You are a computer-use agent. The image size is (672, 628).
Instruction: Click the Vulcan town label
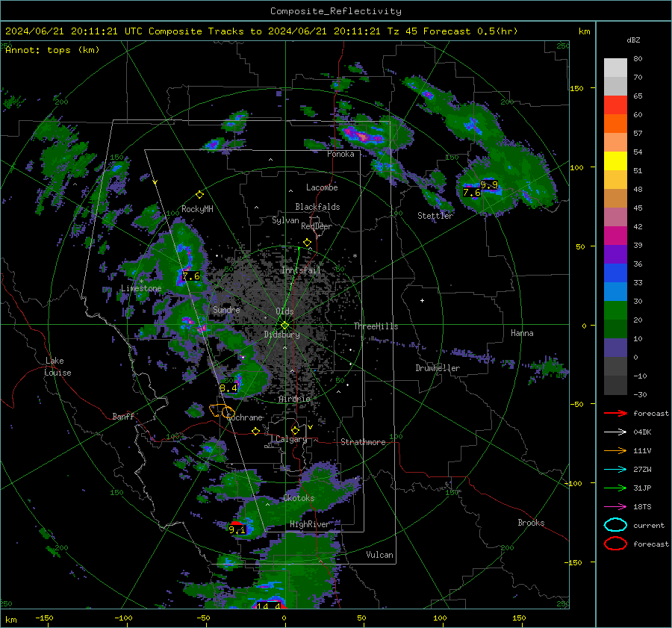pos(380,555)
